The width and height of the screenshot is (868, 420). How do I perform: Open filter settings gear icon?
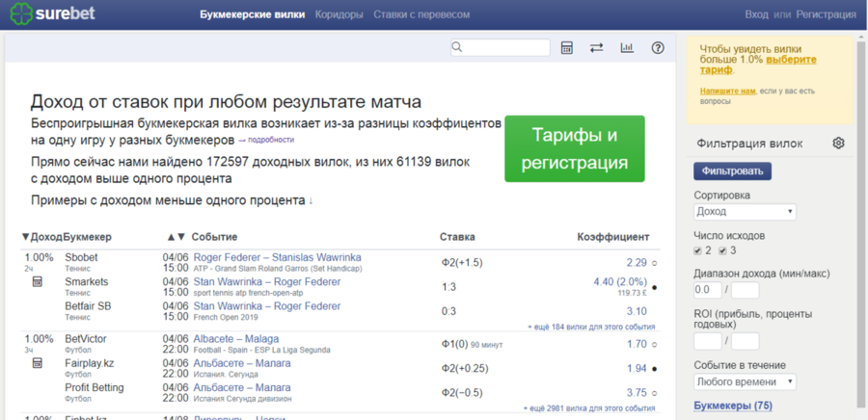coord(838,144)
